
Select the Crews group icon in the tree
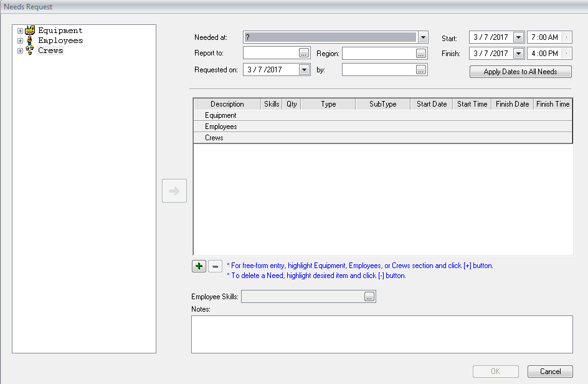(x=30, y=50)
